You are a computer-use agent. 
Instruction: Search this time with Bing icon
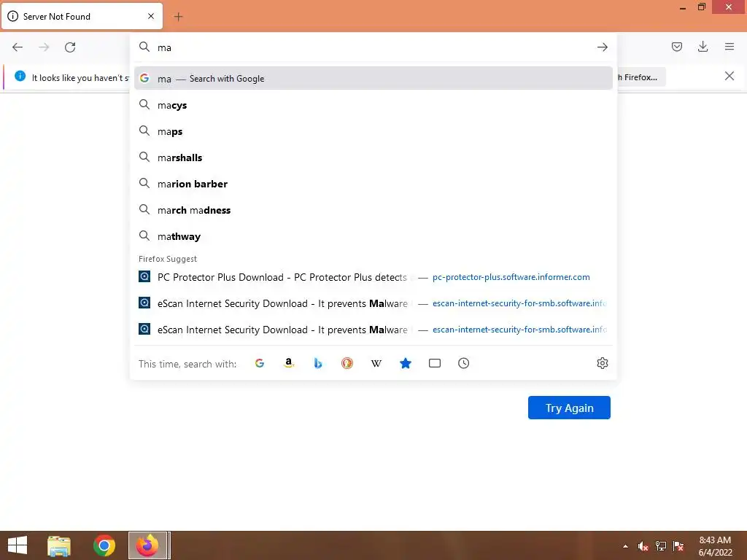pos(318,363)
